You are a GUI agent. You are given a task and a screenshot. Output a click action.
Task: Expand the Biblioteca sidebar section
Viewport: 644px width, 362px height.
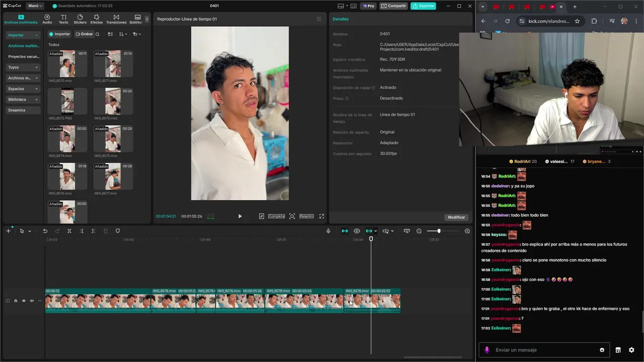pyautogui.click(x=23, y=100)
